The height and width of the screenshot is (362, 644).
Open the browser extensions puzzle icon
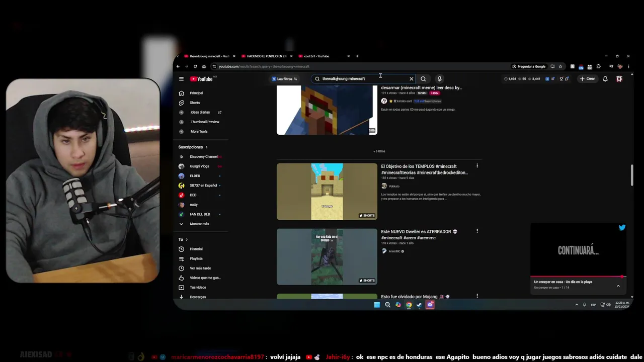click(x=598, y=66)
